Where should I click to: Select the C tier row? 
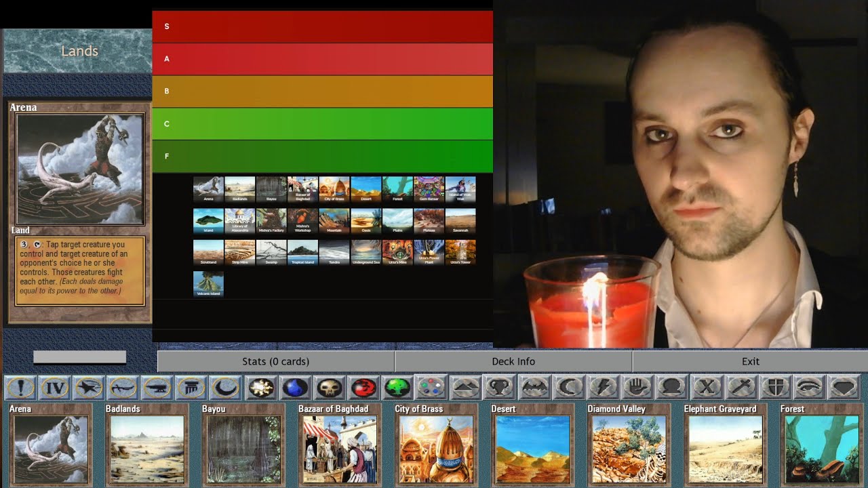(323, 124)
